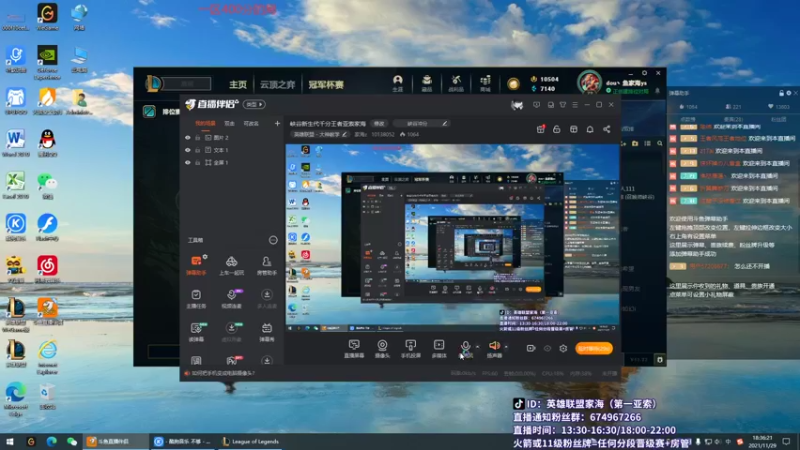Open Microsoft Edge from the taskbar
800x450 pixels.
tap(52, 442)
